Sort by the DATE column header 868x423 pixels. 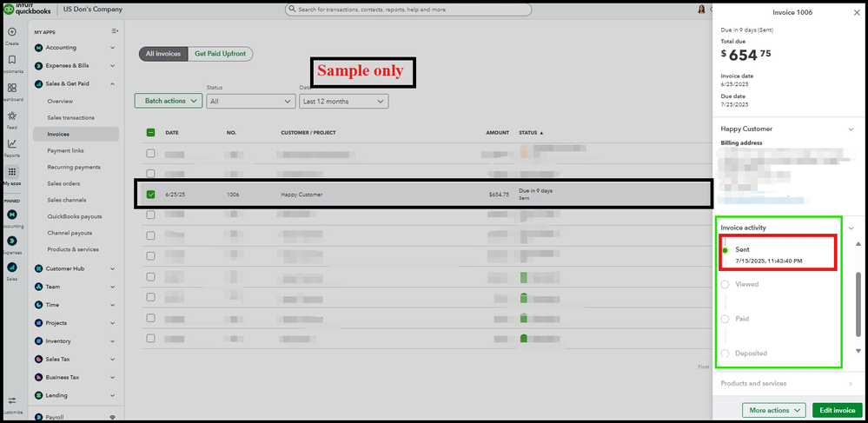coord(172,133)
